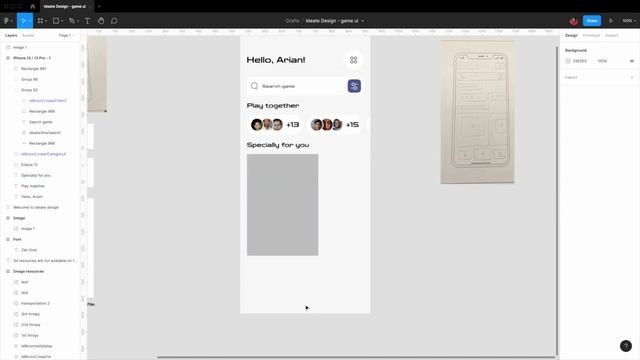
Task: Select the Text tool
Action: (x=87, y=20)
